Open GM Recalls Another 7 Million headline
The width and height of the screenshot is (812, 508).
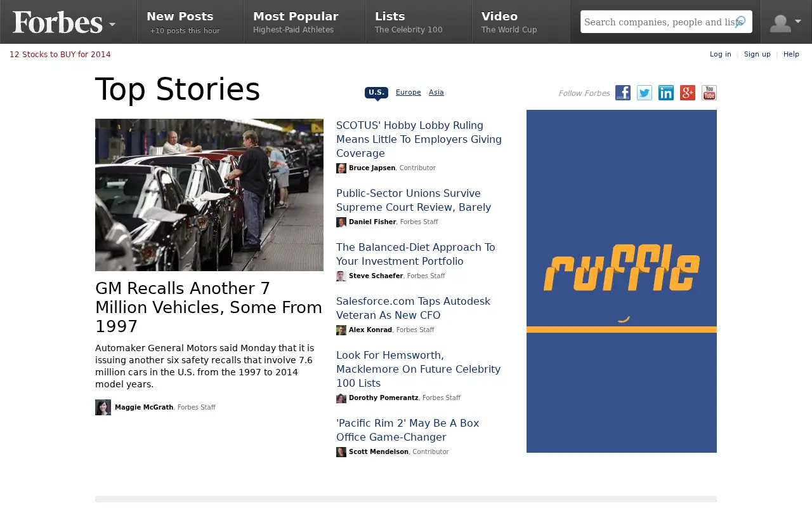209,307
